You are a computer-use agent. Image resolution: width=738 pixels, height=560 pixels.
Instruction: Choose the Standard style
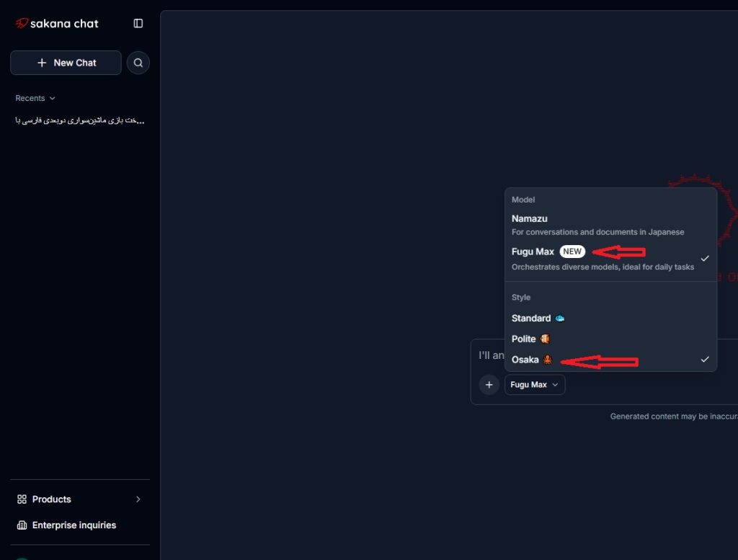click(610, 318)
